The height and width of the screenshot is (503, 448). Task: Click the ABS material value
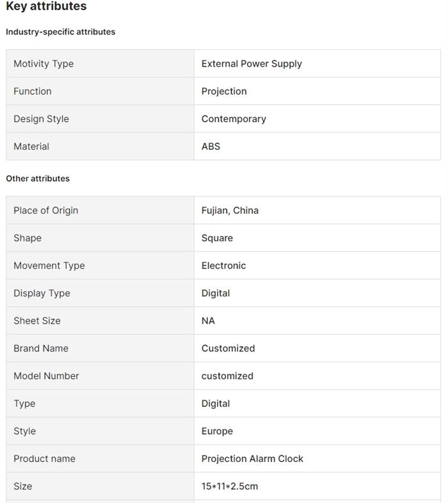(211, 146)
